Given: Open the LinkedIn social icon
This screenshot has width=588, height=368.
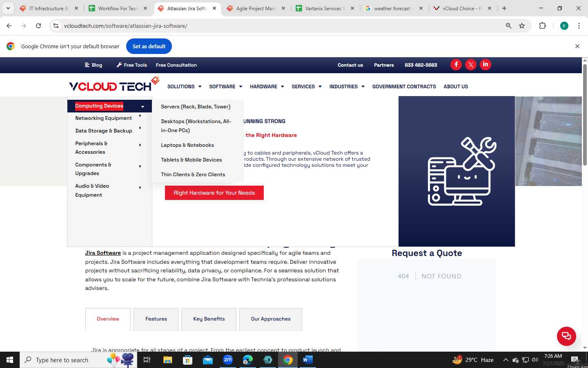Looking at the screenshot, I should tap(486, 65).
